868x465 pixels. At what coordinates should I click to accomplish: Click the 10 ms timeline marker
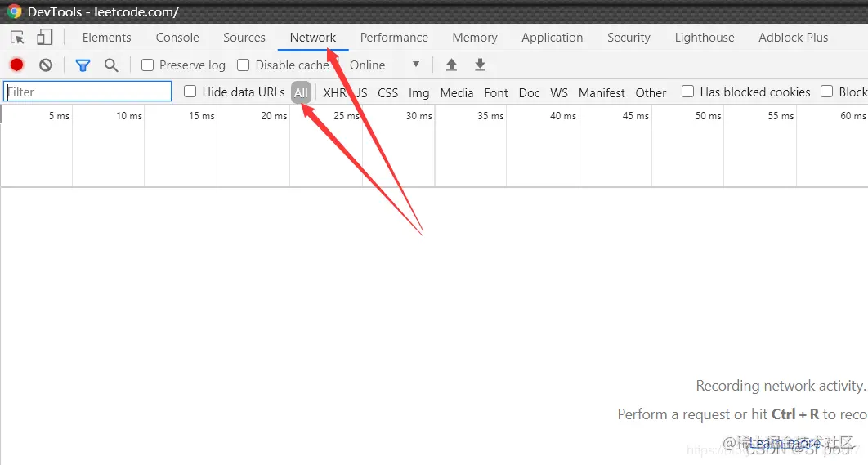point(129,116)
